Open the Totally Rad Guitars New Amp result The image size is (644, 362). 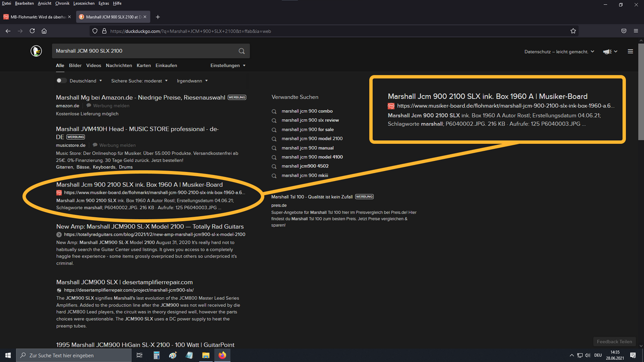150,227
